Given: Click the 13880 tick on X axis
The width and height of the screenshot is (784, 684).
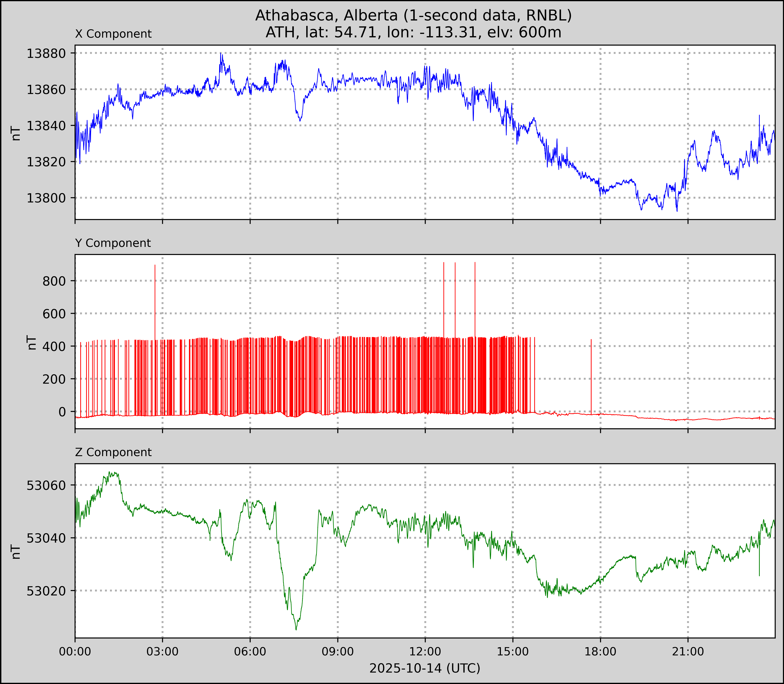Looking at the screenshot, I should [46, 53].
